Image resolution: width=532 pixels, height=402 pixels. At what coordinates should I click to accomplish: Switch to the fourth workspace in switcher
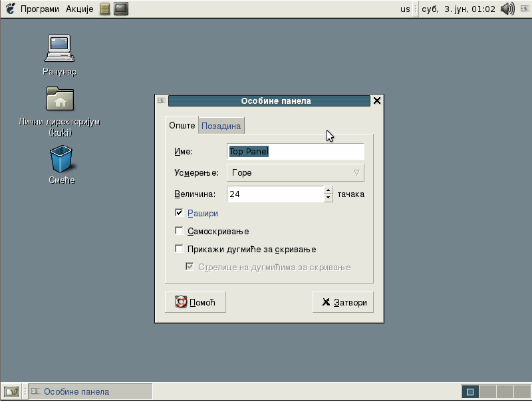(523, 392)
